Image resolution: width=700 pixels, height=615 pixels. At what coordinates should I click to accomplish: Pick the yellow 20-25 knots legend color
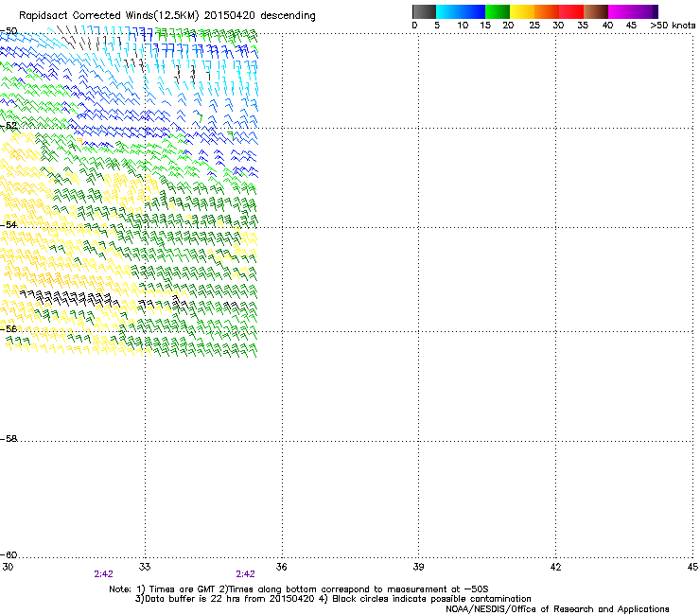522,11
